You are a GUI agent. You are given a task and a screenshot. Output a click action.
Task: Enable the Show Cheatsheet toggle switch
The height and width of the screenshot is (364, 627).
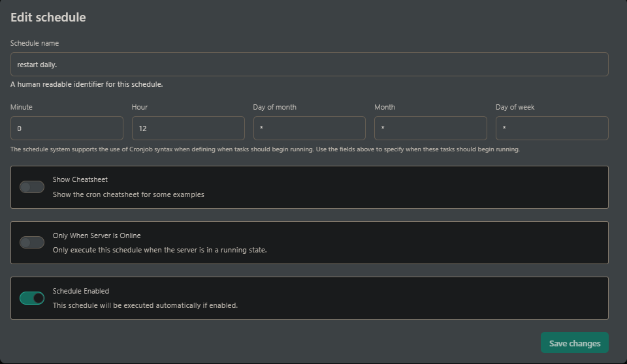point(32,187)
